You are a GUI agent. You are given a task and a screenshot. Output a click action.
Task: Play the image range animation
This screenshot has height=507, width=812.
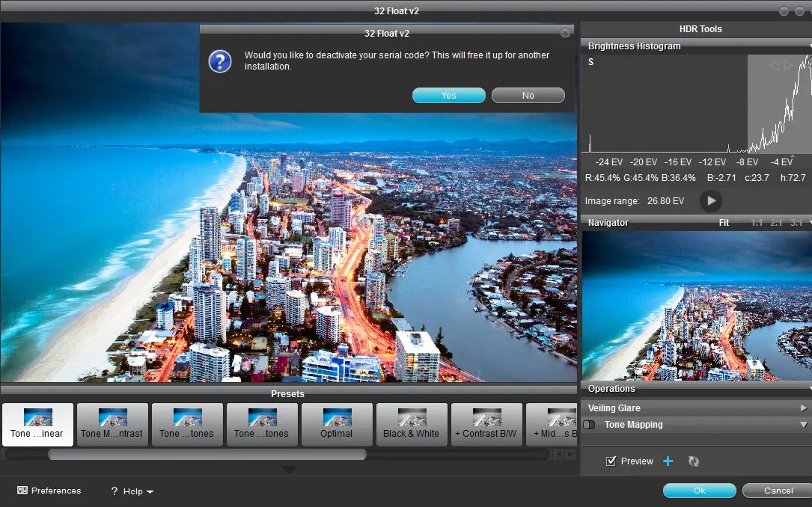tap(711, 200)
